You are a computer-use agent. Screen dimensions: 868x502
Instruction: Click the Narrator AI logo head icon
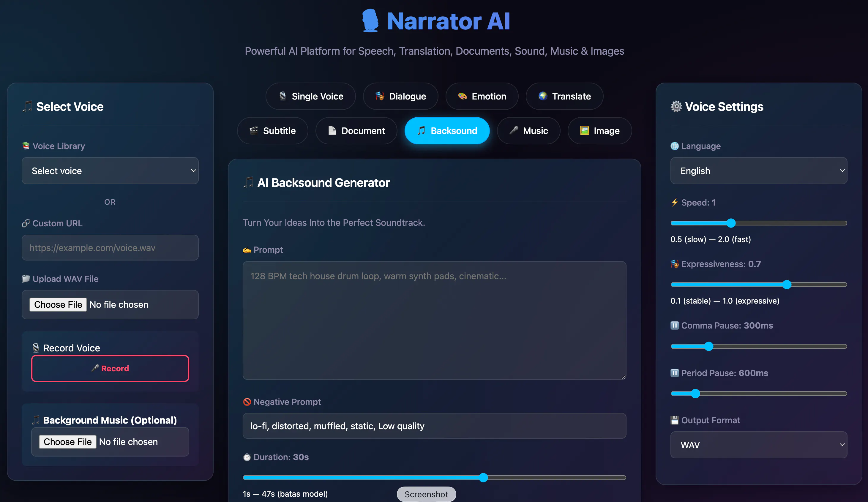371,21
